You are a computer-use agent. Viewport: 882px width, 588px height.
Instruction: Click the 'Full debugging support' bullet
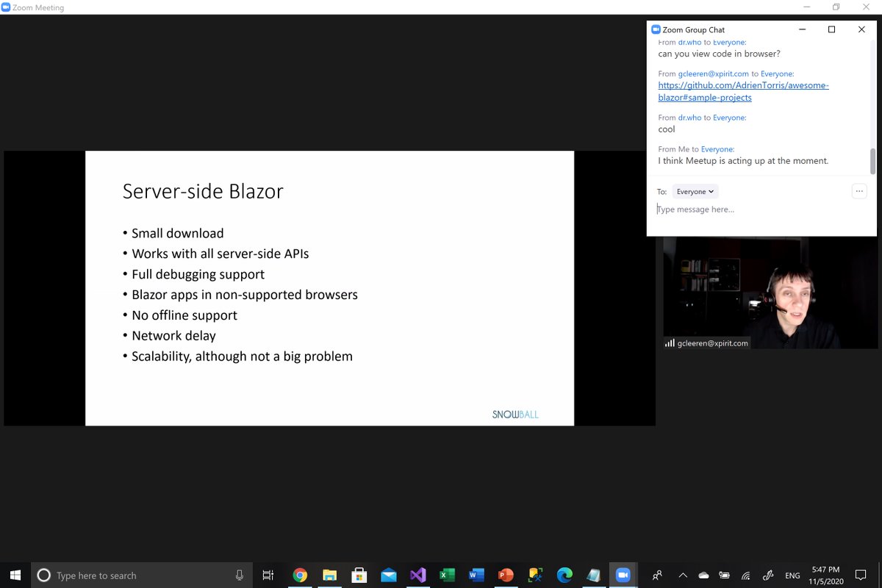(x=198, y=274)
